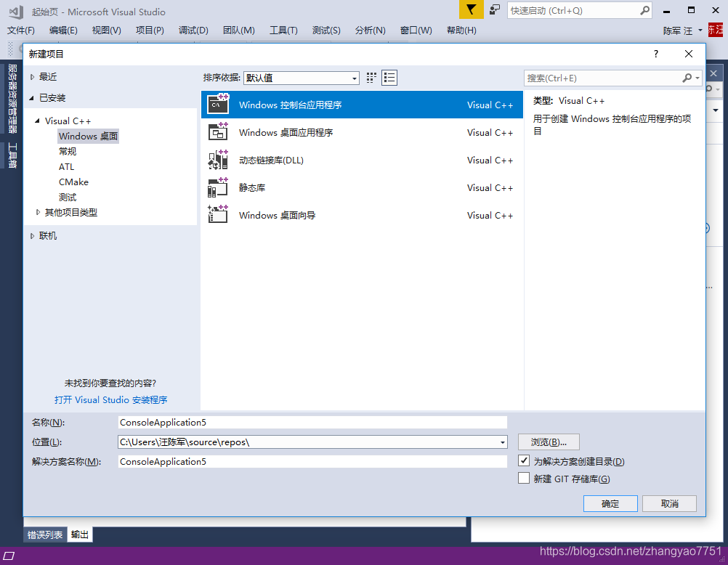Open the 团队(M) menu
The width and height of the screenshot is (728, 565).
238,31
